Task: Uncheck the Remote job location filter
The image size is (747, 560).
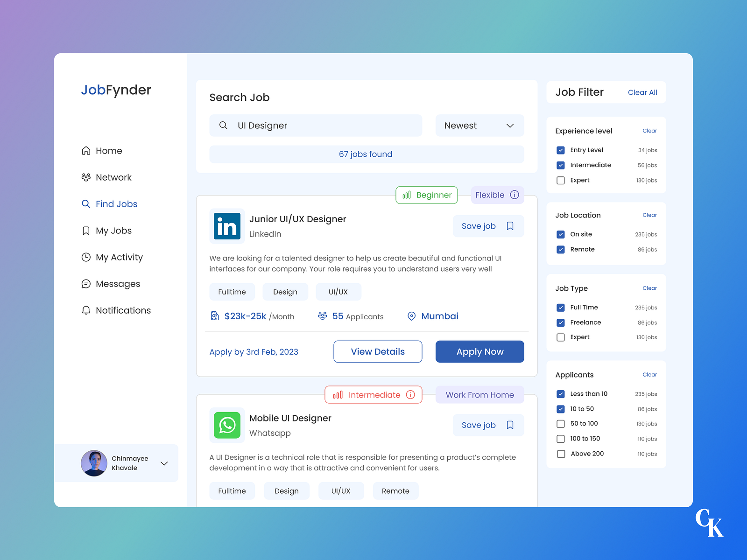Action: coord(560,249)
